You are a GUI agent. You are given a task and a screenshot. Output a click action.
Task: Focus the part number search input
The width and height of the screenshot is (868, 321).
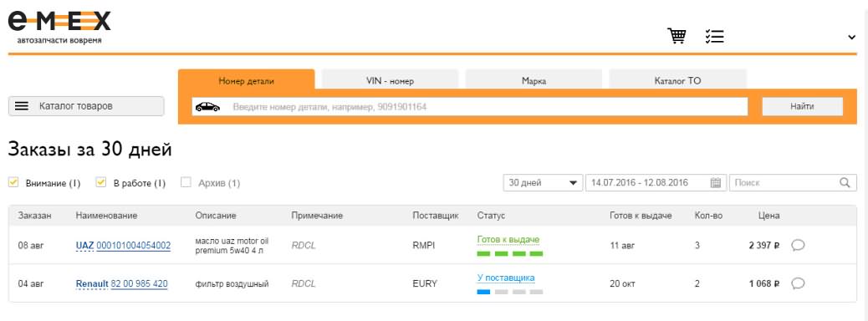pyautogui.click(x=470, y=106)
